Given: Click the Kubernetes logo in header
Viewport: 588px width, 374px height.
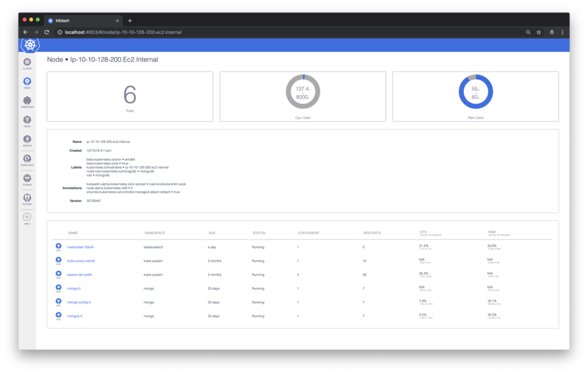Looking at the screenshot, I should coord(30,45).
